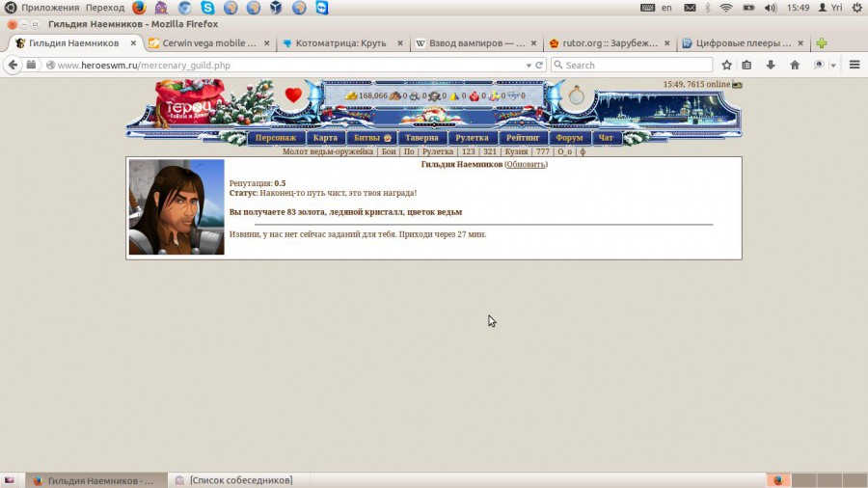This screenshot has width=868, height=488.
Task: Switch to rutor.org tab
Action: 610,42
